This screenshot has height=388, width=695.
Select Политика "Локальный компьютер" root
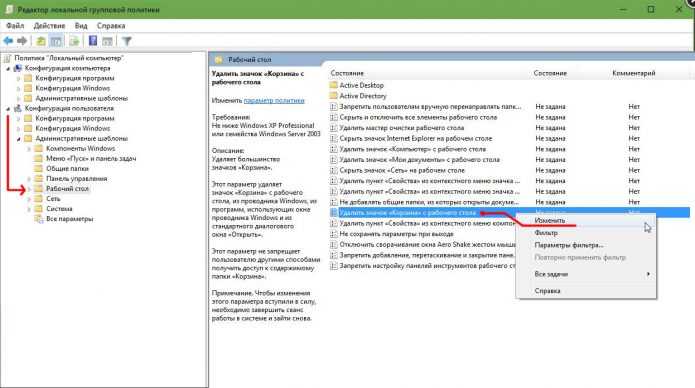pos(69,58)
